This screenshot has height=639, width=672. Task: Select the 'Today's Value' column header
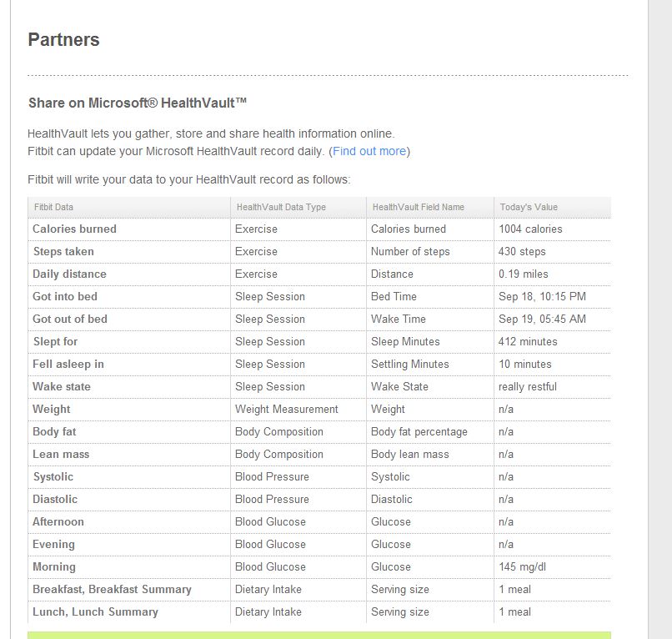[x=529, y=207]
